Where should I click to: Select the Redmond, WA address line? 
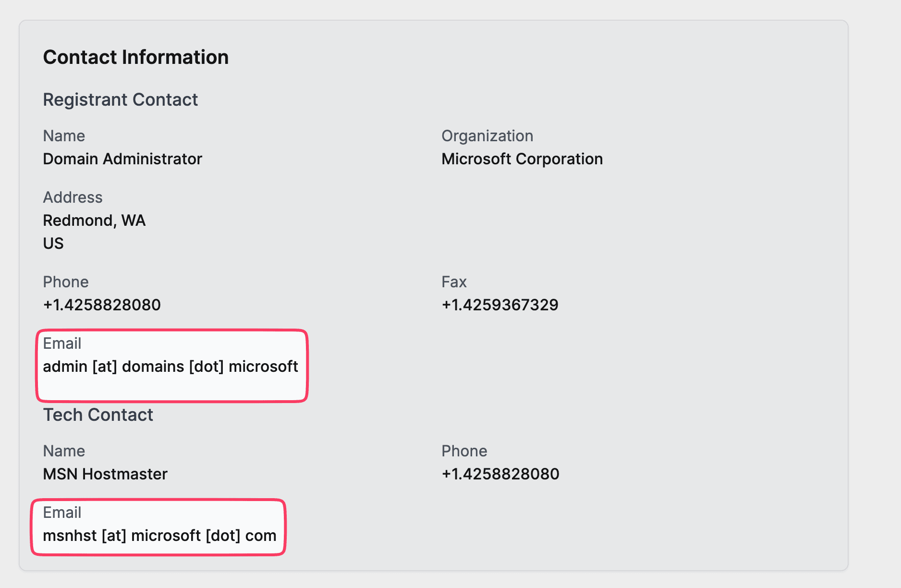click(x=94, y=220)
